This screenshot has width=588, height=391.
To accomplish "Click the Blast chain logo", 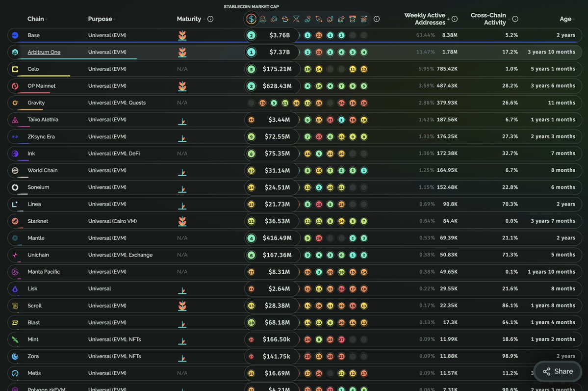I will point(15,322).
